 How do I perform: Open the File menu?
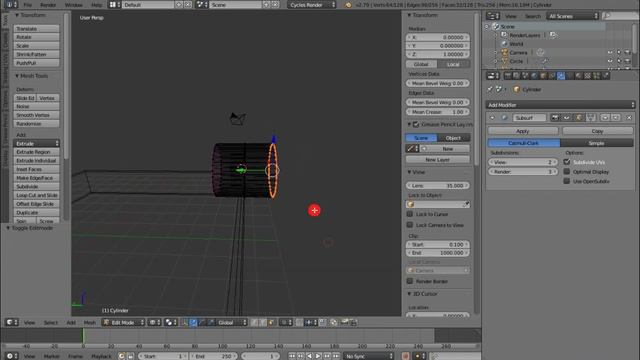[27, 5]
